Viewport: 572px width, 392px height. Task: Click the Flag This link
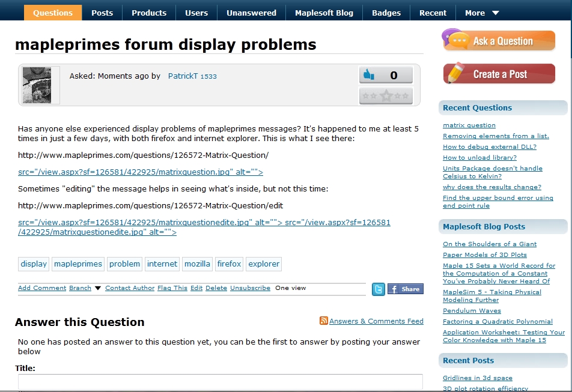point(172,288)
